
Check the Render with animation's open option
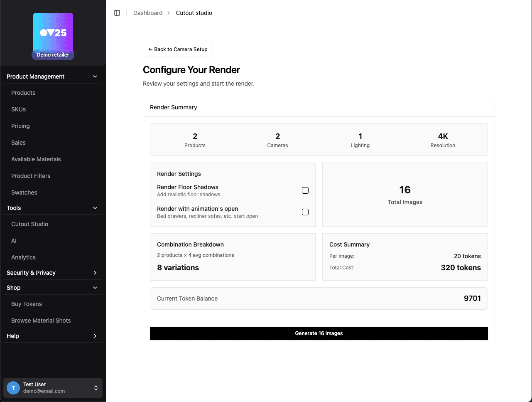point(305,212)
